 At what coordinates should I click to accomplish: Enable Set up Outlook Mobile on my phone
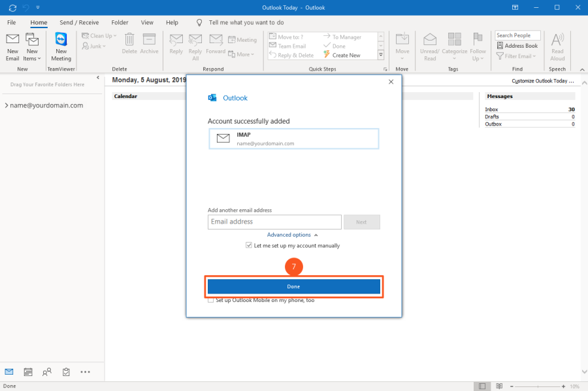point(210,300)
